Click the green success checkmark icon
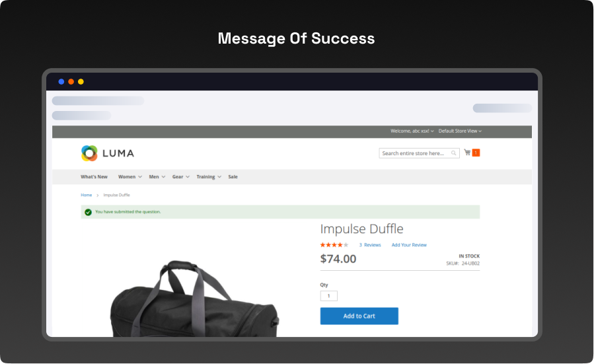This screenshot has width=594, height=364. (88, 212)
